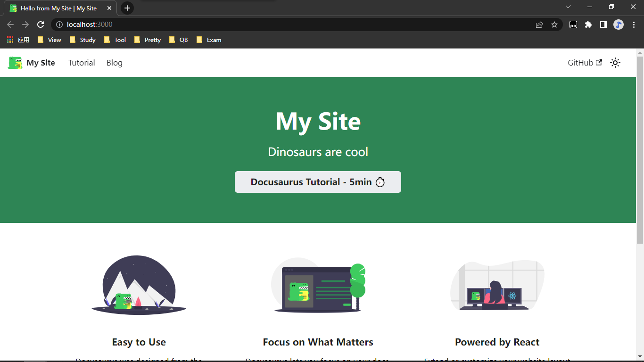The image size is (644, 362).
Task: Click the scrollbar up arrow
Action: [640, 52]
